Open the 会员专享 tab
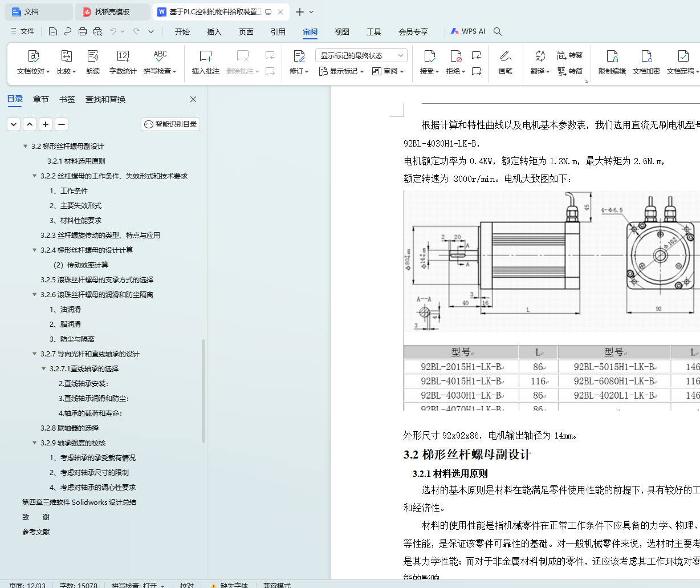Viewport: 700px width, 588px height. coord(413,31)
